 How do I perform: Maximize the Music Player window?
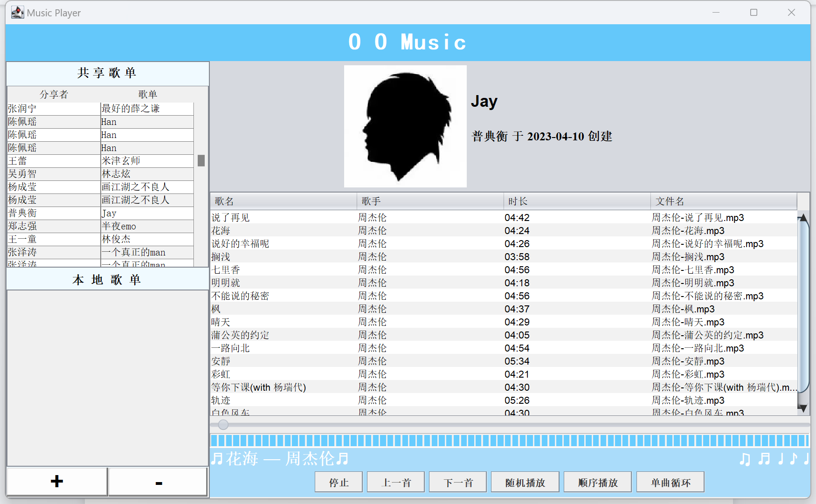coord(754,13)
